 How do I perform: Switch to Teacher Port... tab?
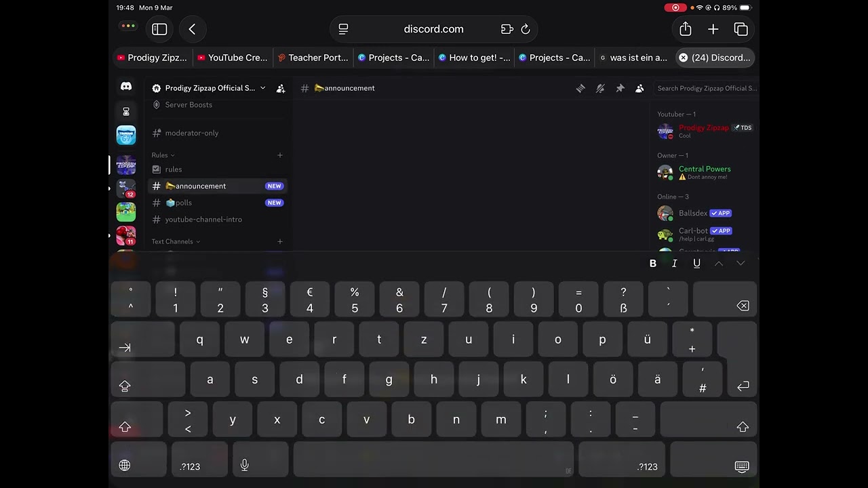pos(313,58)
